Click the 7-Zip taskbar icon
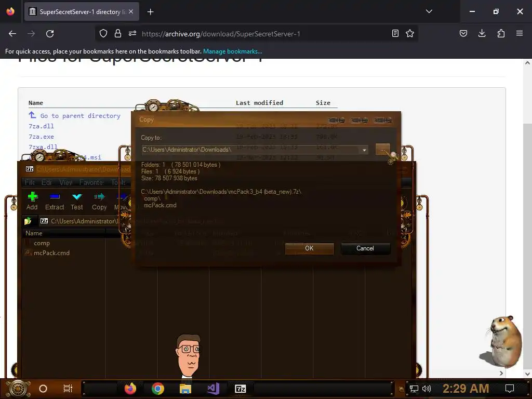This screenshot has width=532, height=399. coord(241,389)
